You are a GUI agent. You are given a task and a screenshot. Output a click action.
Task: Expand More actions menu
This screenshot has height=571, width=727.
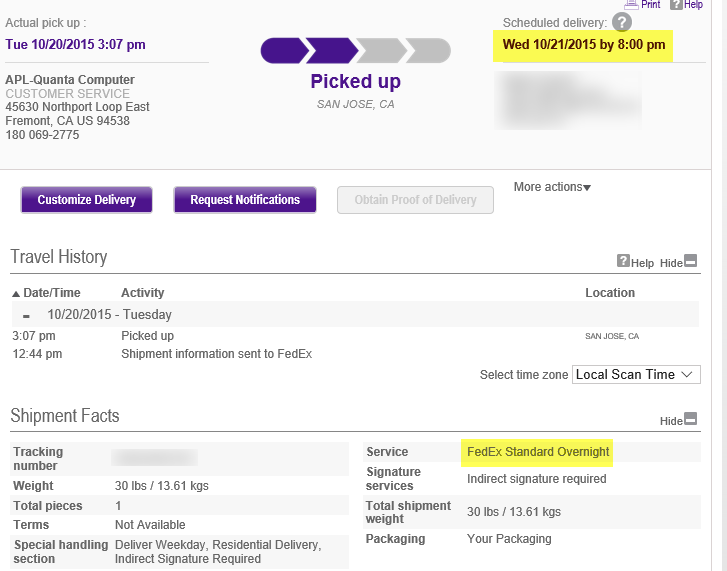coord(552,188)
